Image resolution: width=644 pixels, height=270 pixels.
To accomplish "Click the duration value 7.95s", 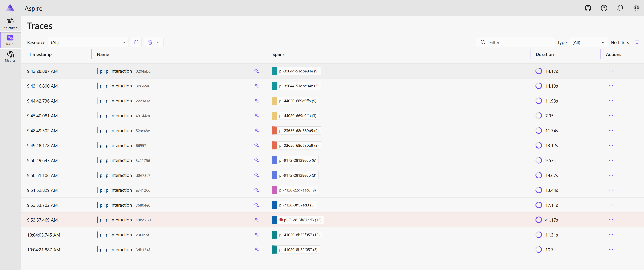I will tap(550, 116).
